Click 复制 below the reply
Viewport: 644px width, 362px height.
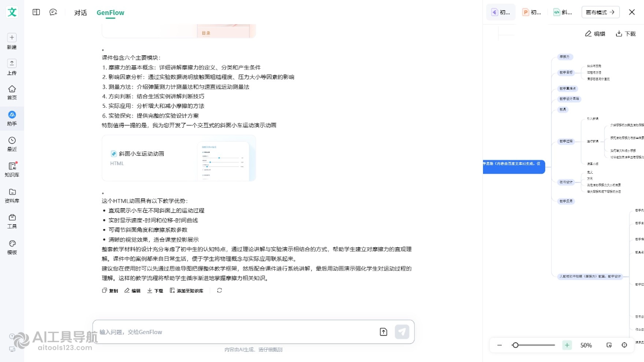pos(110,291)
